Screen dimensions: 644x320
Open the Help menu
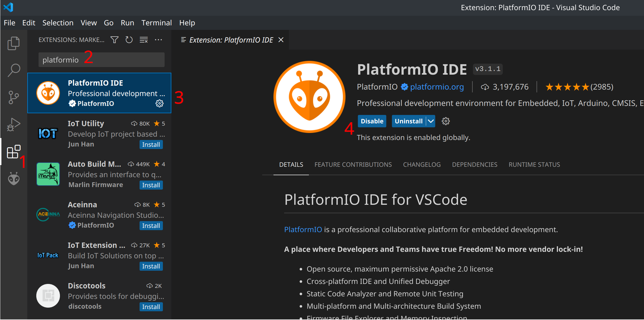[187, 23]
